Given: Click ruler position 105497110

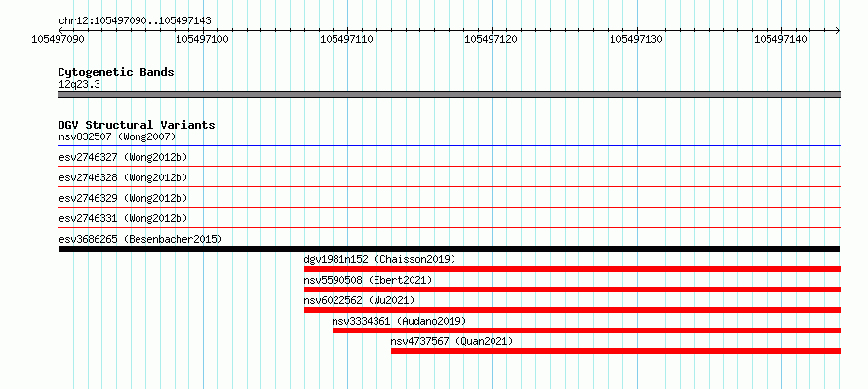Looking at the screenshot, I should click(x=347, y=39).
